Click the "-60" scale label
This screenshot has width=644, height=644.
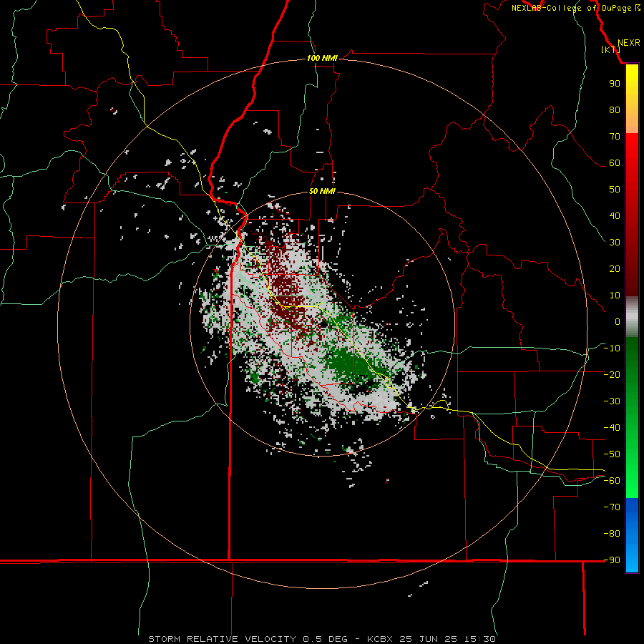pyautogui.click(x=612, y=481)
